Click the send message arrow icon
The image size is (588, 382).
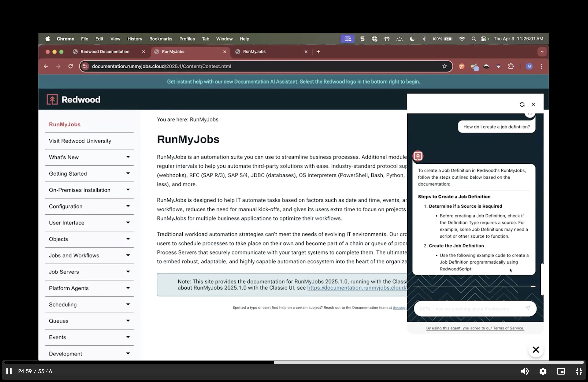528,308
